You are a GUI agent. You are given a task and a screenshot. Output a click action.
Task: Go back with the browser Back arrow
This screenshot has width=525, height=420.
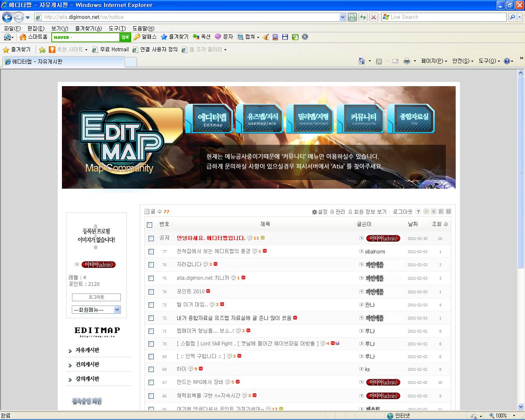[7, 17]
